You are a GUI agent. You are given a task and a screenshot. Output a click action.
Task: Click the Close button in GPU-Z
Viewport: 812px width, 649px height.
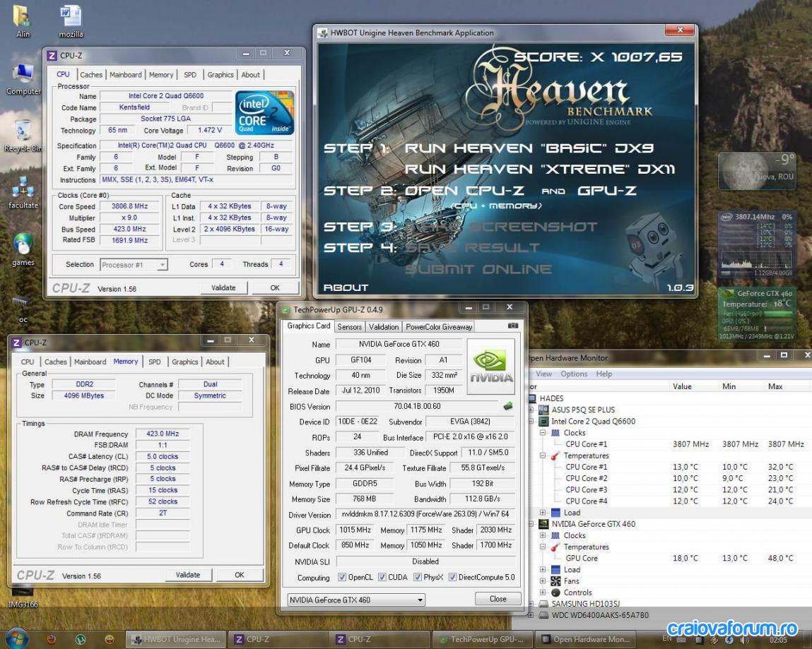coord(498,599)
